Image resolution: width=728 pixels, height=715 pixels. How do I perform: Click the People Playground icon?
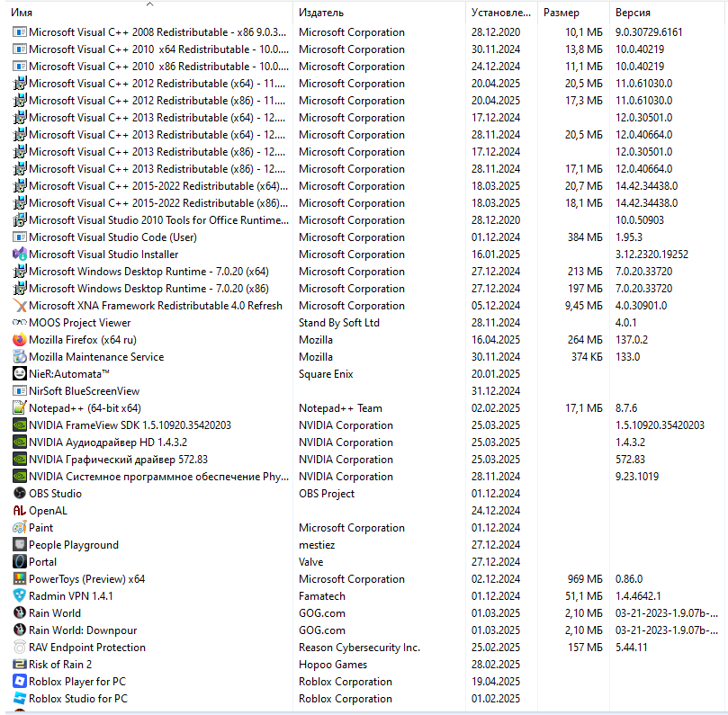[20, 545]
